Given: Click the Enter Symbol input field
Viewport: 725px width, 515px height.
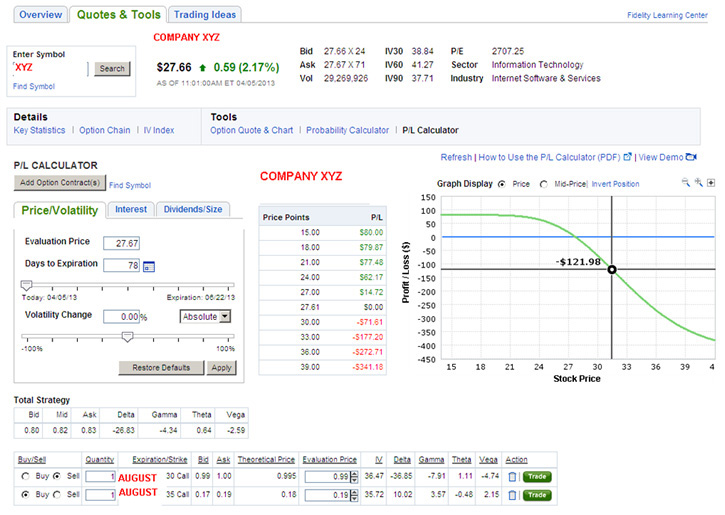Looking at the screenshot, I should [50, 69].
